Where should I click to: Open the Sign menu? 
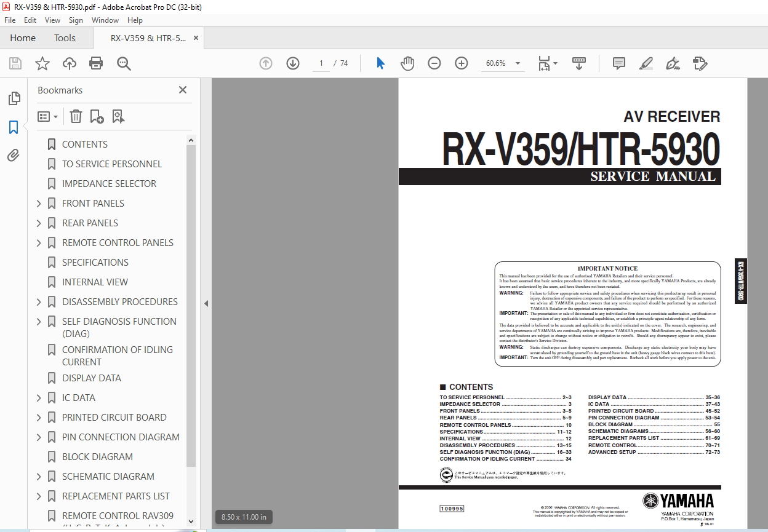tap(76, 20)
